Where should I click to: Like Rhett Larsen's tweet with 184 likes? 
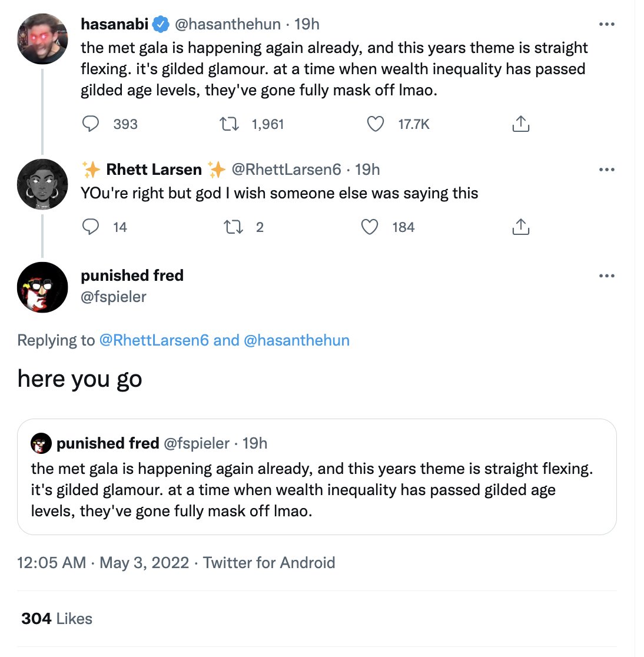370,227
